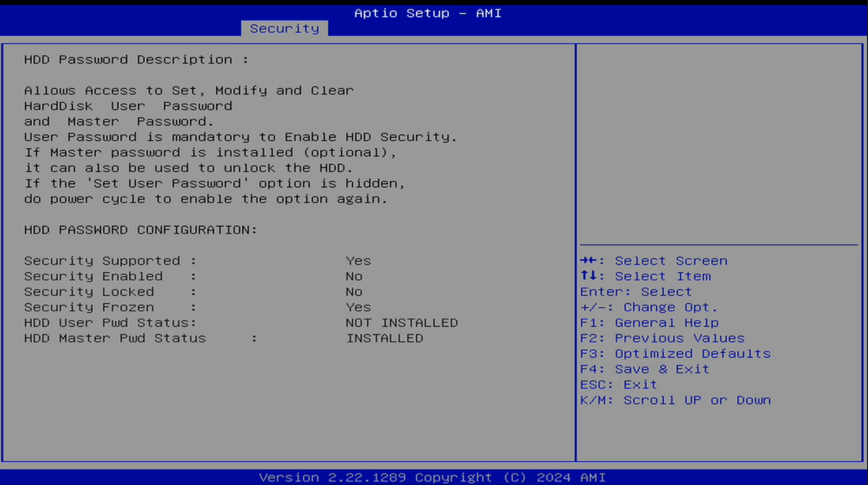Screen dimensions: 868x485
Task: Click the F4 Save & Exit shortcut
Action: coord(644,369)
